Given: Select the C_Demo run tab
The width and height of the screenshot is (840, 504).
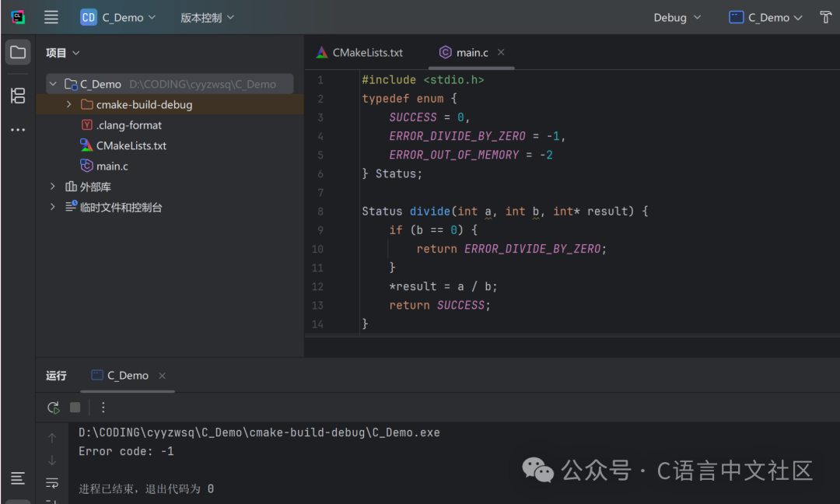Looking at the screenshot, I should click(x=128, y=376).
